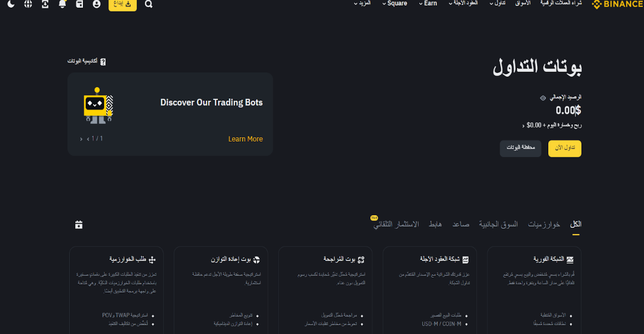Select the هابط tab

(x=435, y=225)
